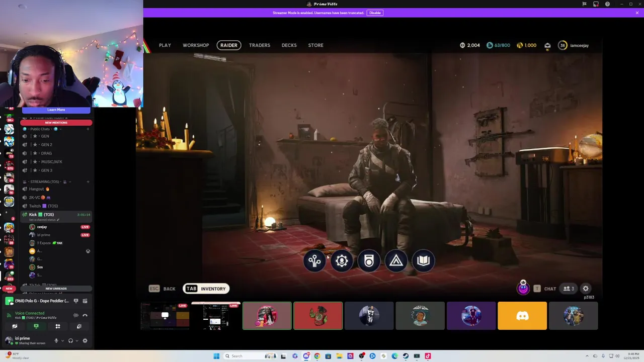644x362 pixels.
Task: Click the purple voice avatar icon near Chat
Action: 523,288
